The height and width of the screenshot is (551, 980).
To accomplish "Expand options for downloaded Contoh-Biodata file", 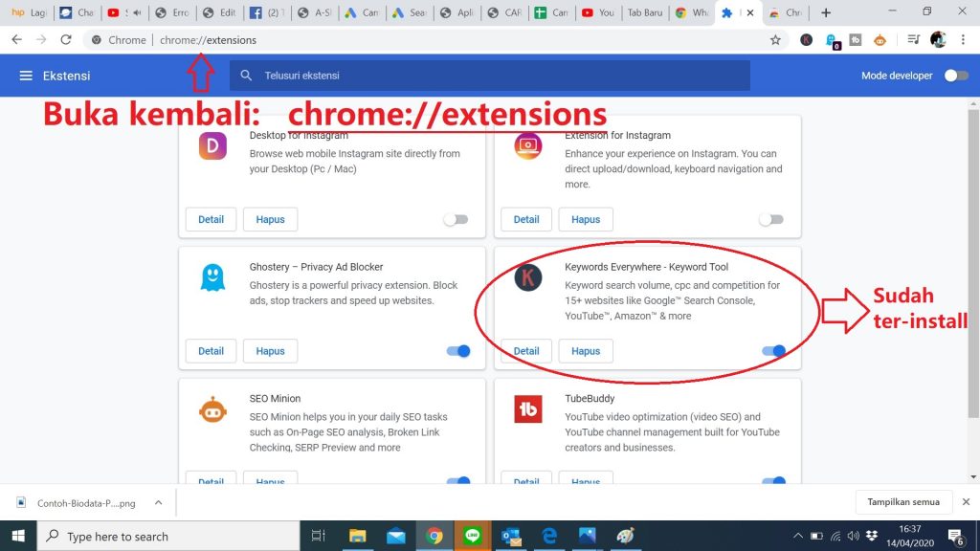I will click(x=158, y=502).
